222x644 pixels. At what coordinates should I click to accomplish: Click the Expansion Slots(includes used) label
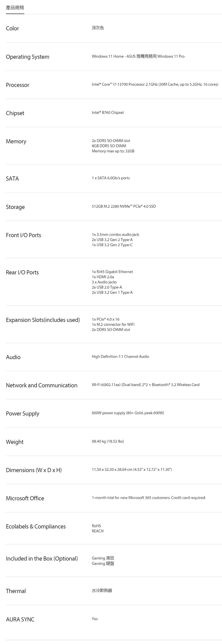(43, 320)
